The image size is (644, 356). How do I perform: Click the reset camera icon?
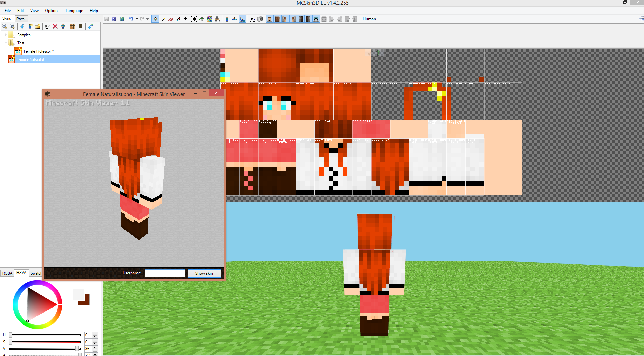pos(252,19)
